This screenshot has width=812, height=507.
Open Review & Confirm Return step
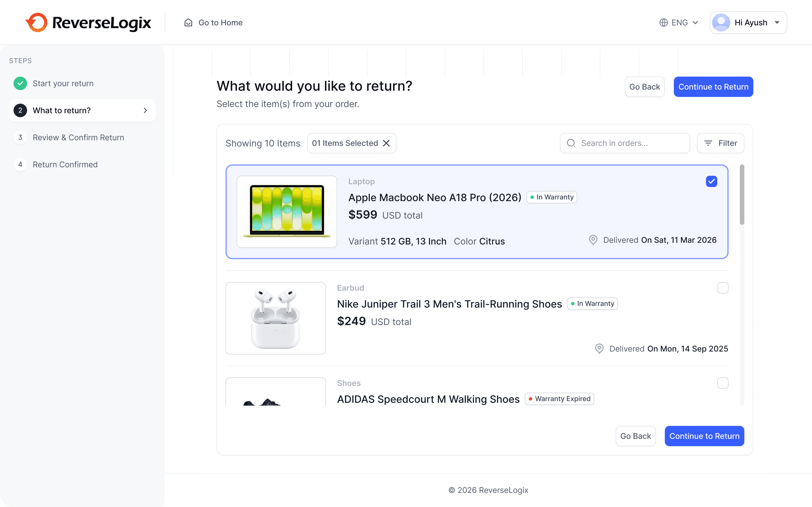pos(78,137)
